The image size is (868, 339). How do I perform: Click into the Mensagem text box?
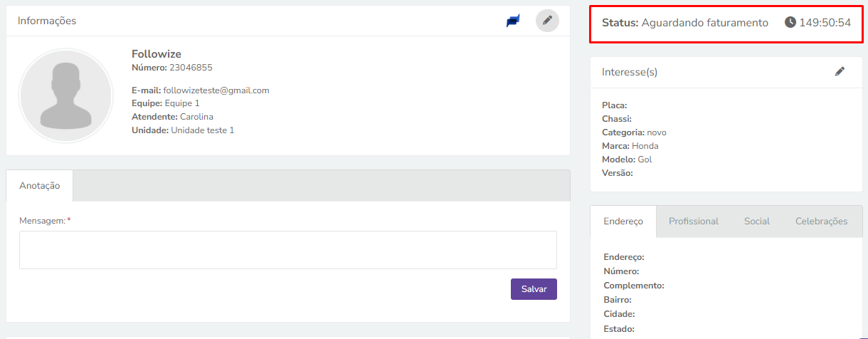click(288, 250)
